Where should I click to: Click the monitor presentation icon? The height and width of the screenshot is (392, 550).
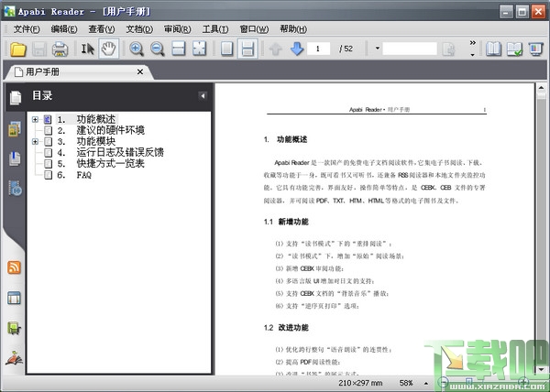(536, 49)
